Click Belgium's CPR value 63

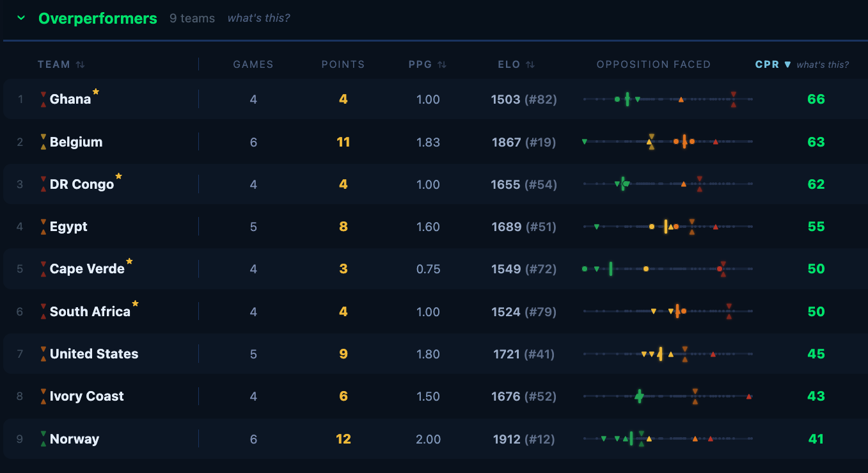coord(816,142)
